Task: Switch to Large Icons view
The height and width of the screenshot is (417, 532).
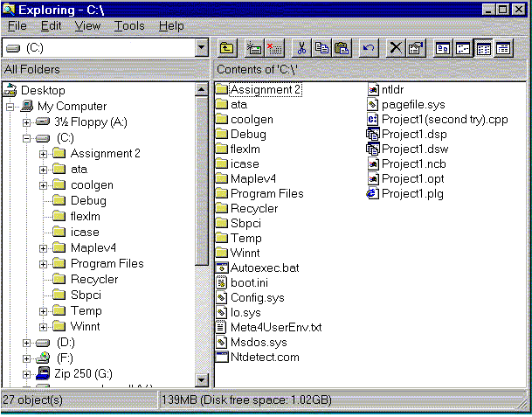Action: tap(444, 49)
